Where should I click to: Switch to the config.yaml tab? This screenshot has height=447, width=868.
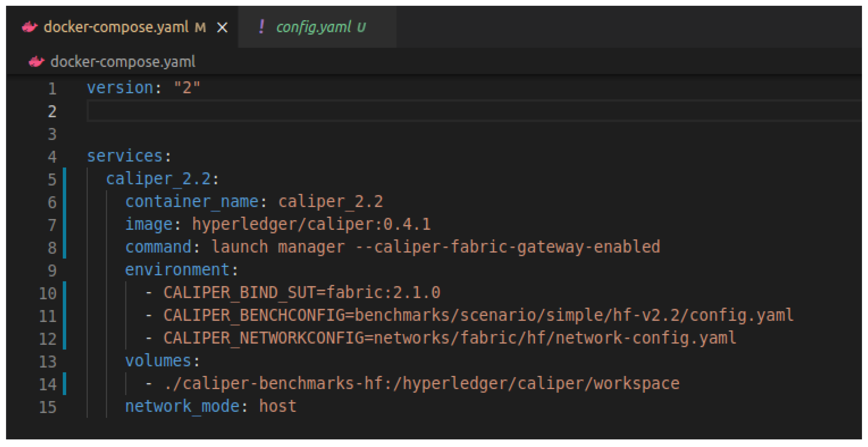point(313,27)
